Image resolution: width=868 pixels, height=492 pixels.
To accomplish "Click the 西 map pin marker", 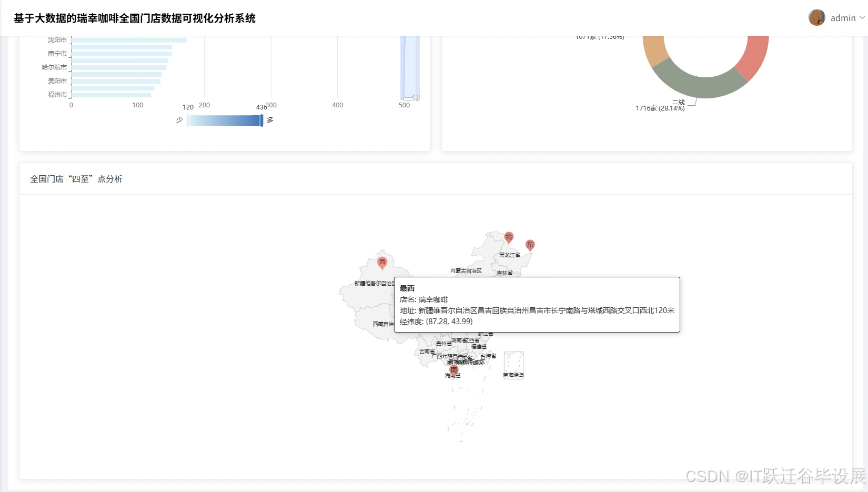I will tap(382, 263).
